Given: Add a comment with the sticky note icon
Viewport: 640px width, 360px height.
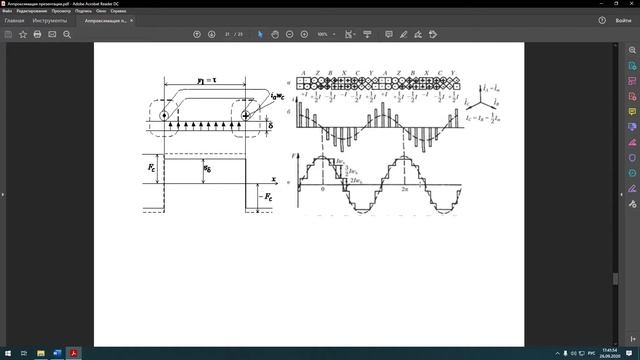Looking at the screenshot, I should click(389, 35).
